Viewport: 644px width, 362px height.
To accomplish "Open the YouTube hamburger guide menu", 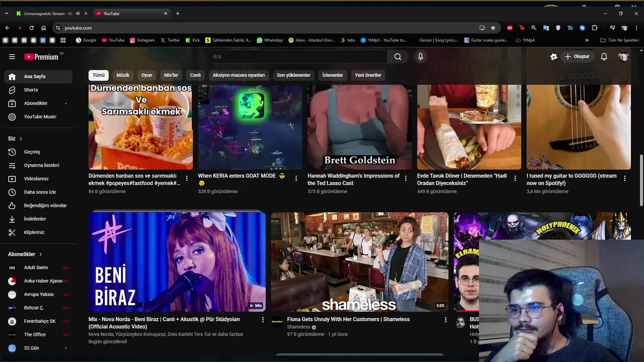I will (x=12, y=57).
